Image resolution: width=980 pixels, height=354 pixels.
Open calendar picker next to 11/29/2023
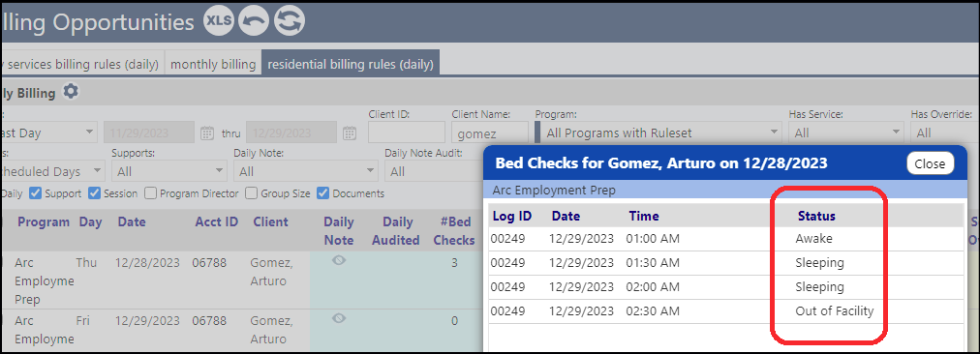[207, 133]
